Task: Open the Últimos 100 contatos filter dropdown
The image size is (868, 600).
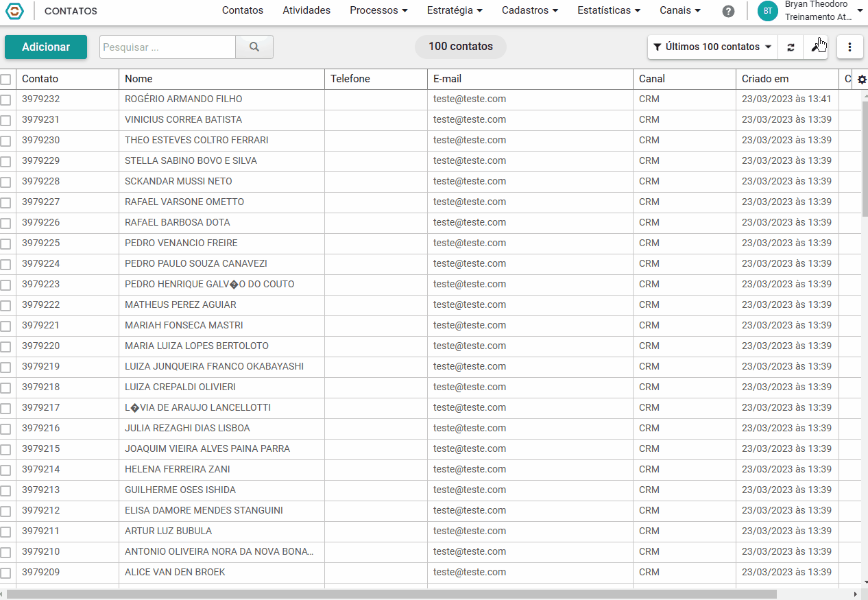Action: pyautogui.click(x=713, y=47)
